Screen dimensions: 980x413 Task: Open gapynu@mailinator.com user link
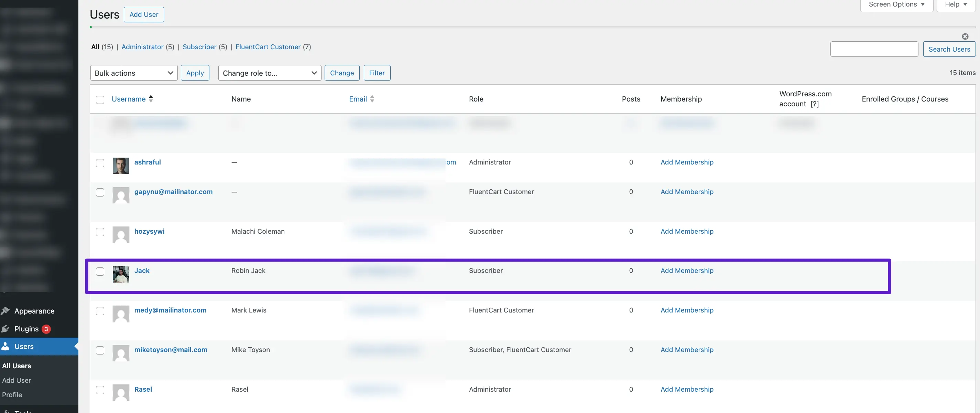coord(174,192)
